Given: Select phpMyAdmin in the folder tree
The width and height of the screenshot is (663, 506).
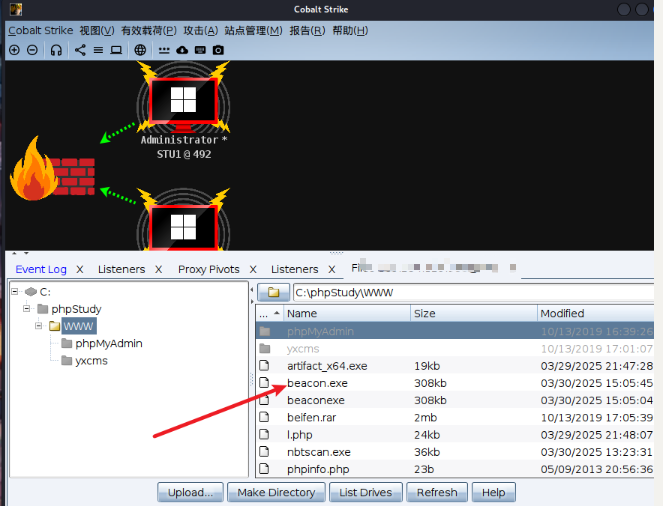Looking at the screenshot, I should 109,343.
